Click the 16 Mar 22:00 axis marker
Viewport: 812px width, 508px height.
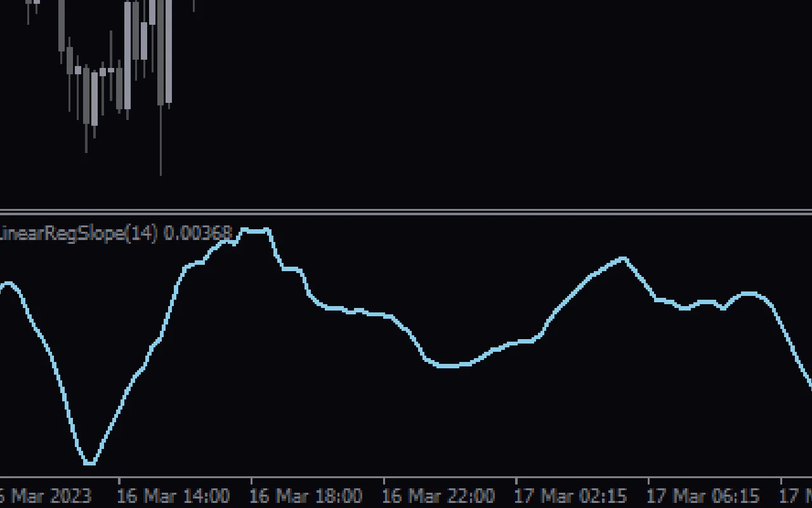[438, 496]
